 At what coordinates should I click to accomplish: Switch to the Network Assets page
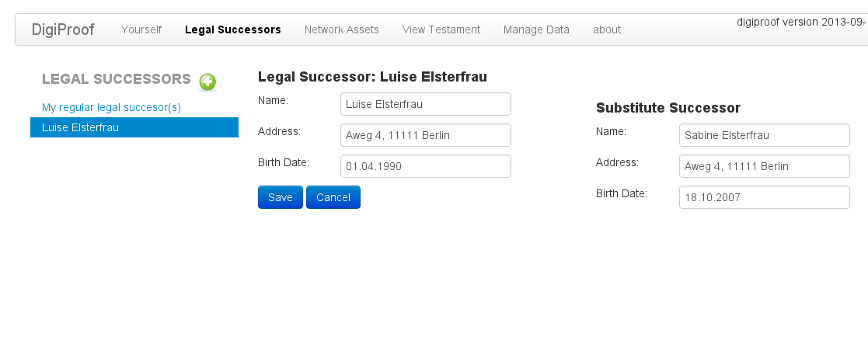(342, 30)
